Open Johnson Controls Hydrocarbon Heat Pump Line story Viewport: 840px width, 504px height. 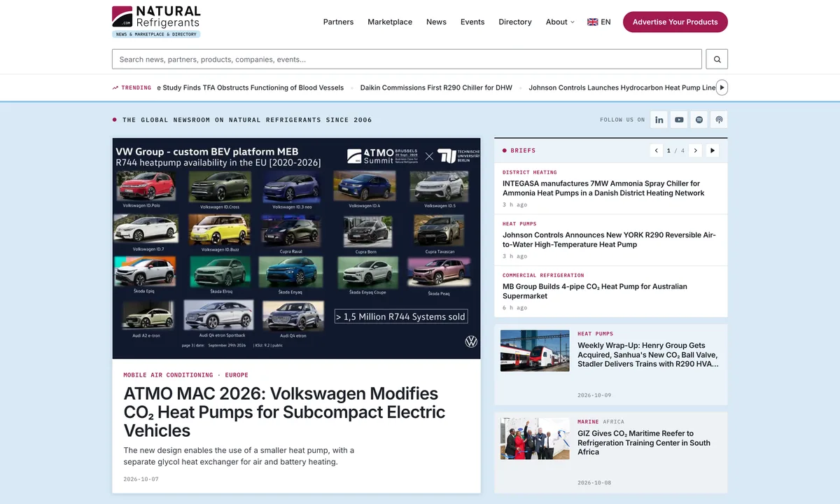coord(622,87)
